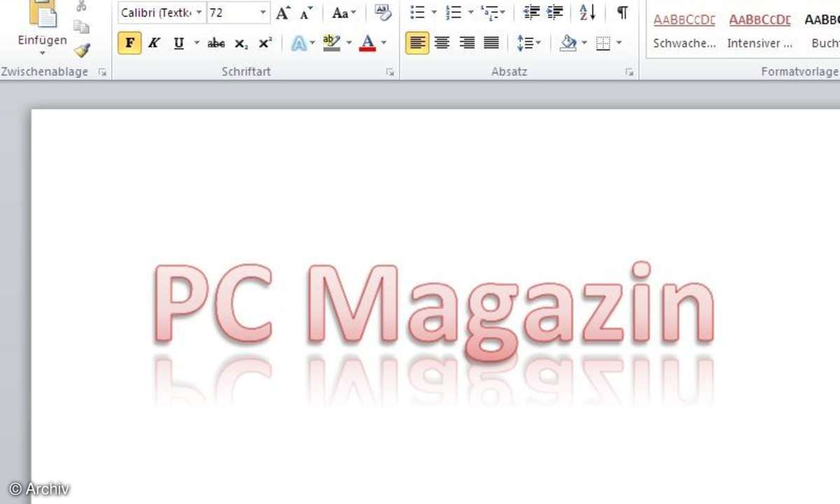Open text effects with the glowing A
The height and width of the screenshot is (504, 840).
299,43
